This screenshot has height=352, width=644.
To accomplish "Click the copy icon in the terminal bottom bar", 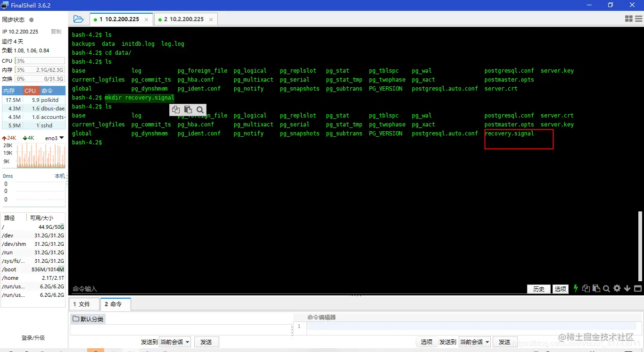I will point(586,288).
